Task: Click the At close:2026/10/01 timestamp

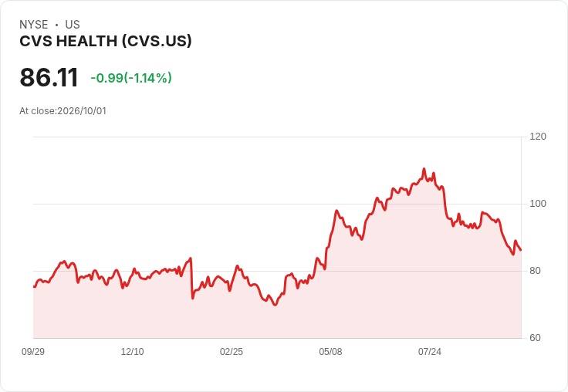Action: click(x=63, y=111)
